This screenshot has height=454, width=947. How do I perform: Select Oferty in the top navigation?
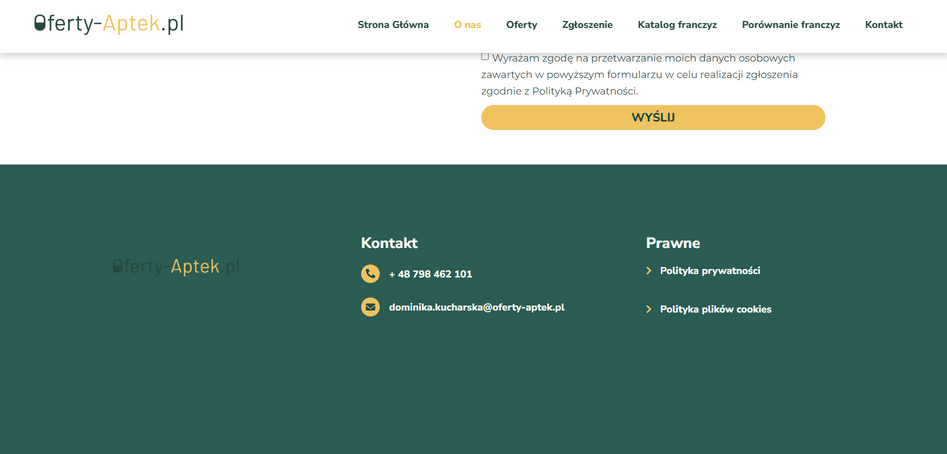coord(521,25)
